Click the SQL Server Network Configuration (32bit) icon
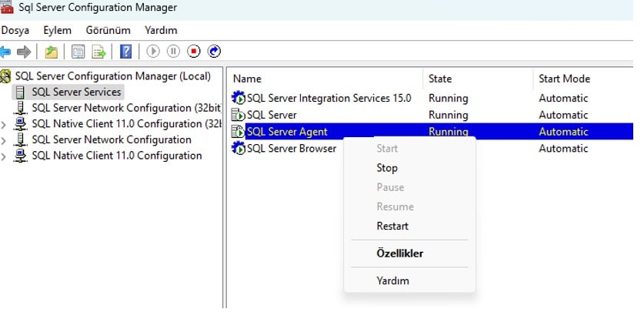This screenshot has width=644, height=319. point(20,108)
